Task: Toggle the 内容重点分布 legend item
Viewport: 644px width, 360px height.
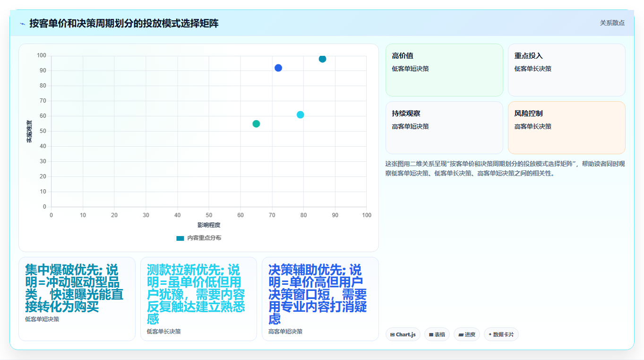Action: (198, 238)
